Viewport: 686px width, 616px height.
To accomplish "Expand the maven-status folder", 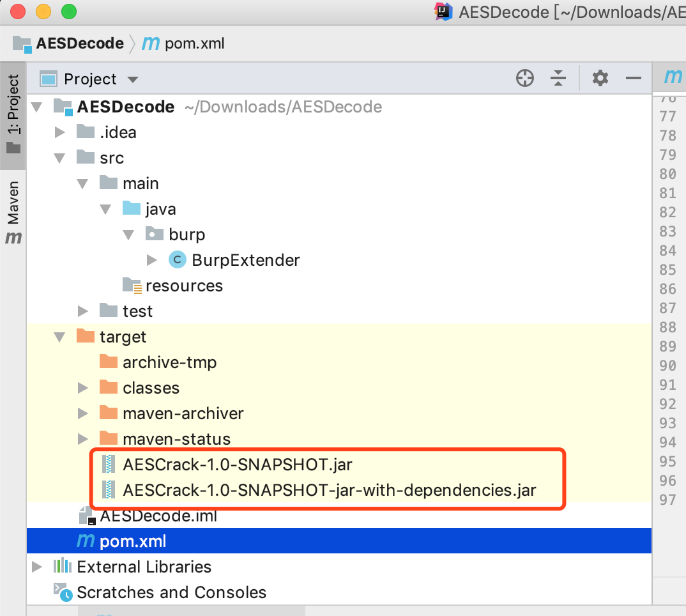I will [x=82, y=439].
